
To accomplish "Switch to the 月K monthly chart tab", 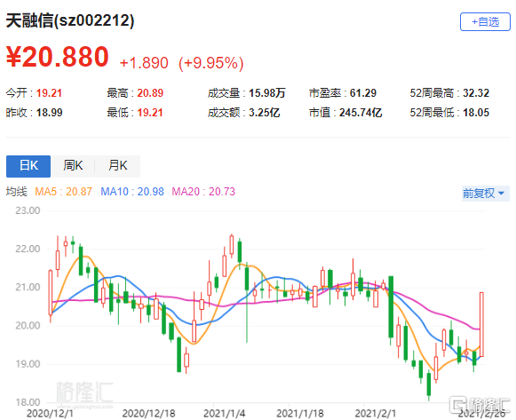I will [x=117, y=166].
